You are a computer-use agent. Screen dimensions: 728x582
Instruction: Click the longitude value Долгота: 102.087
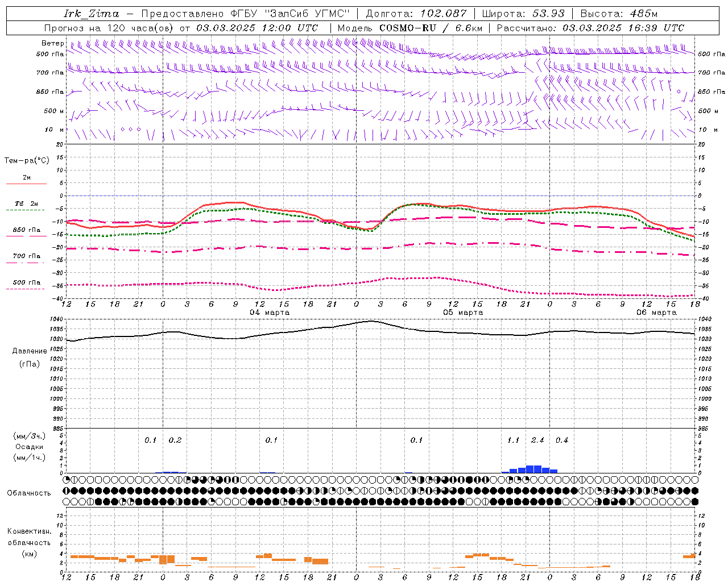click(x=416, y=14)
